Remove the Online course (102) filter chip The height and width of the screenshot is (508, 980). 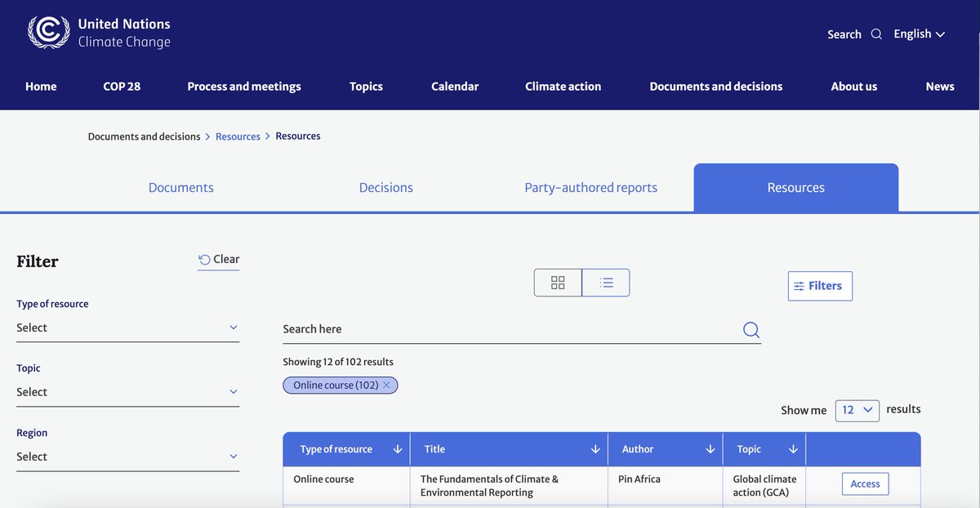pyautogui.click(x=387, y=385)
